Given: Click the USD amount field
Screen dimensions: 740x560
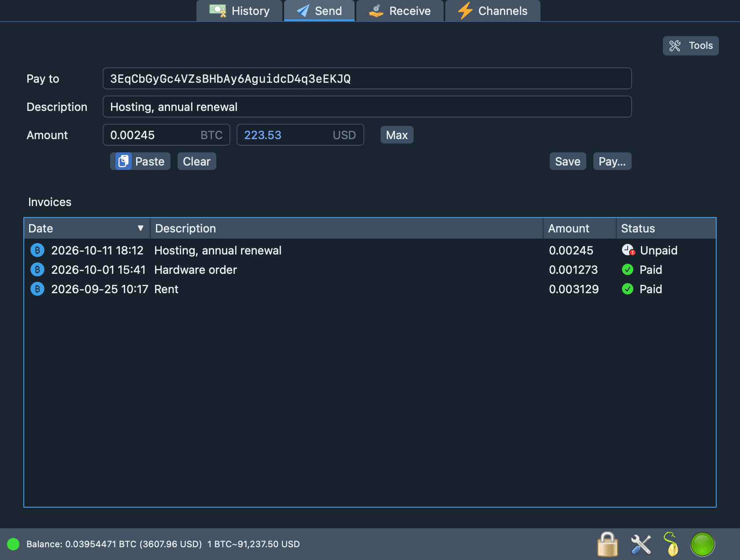Looking at the screenshot, I should pyautogui.click(x=300, y=135).
